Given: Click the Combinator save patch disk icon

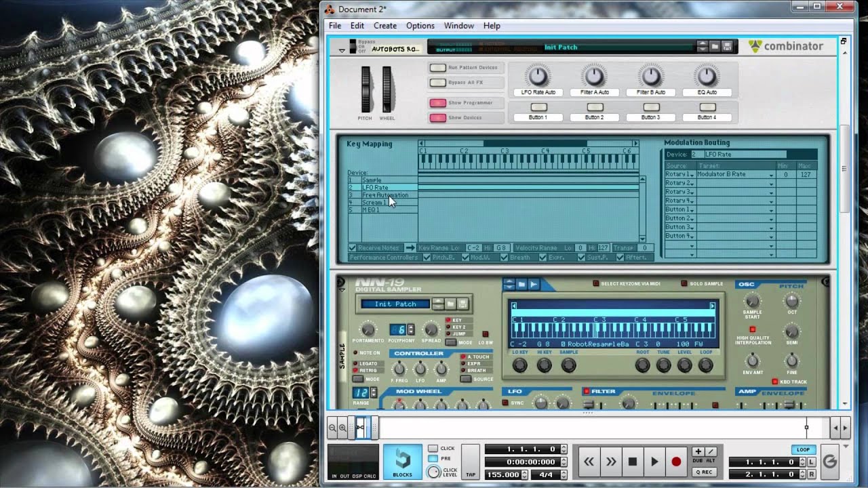Looking at the screenshot, I should [x=728, y=46].
